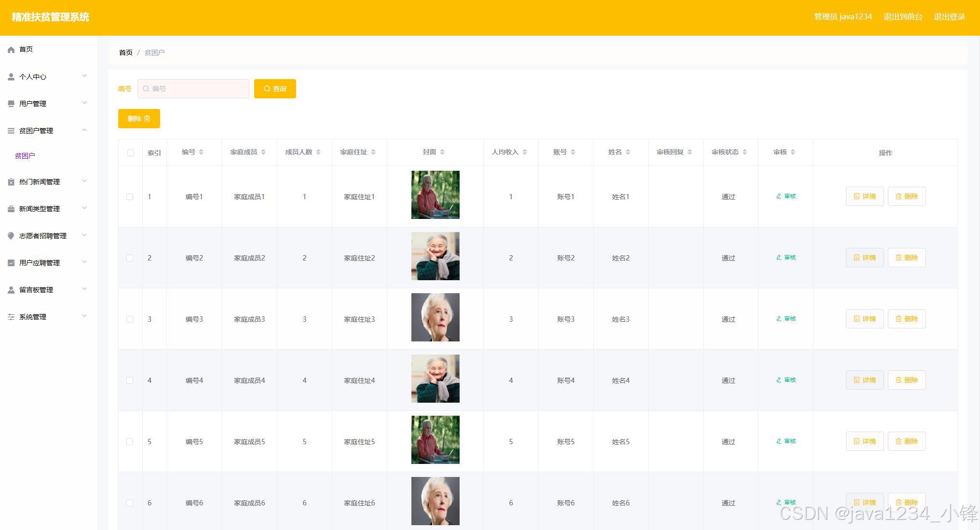
Task: Click the 用户管理 sidebar icon
Action: click(x=11, y=104)
